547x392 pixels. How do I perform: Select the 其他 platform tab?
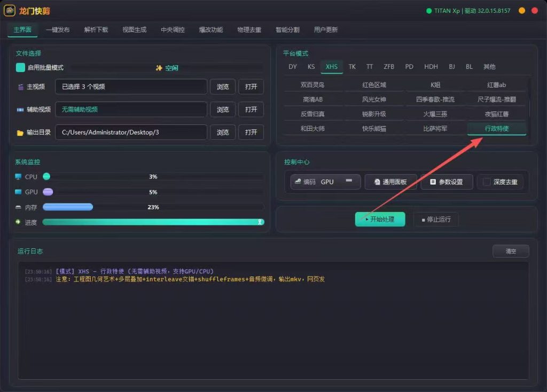tap(489, 67)
